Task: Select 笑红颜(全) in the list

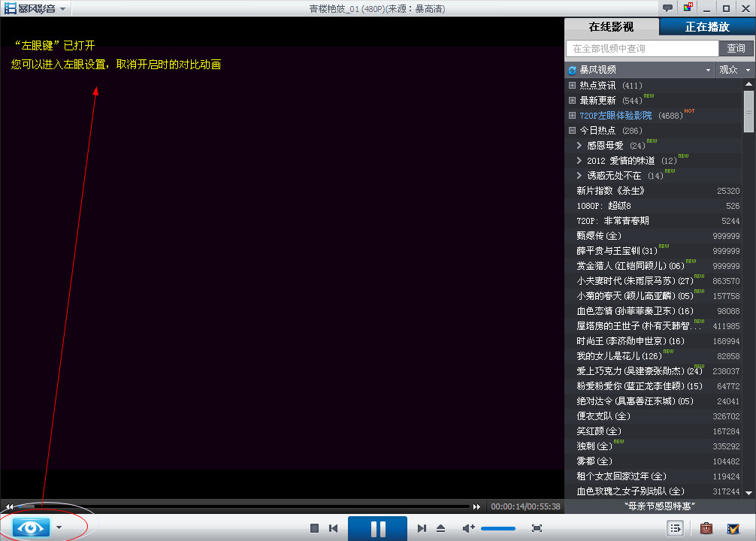Action: click(654, 431)
